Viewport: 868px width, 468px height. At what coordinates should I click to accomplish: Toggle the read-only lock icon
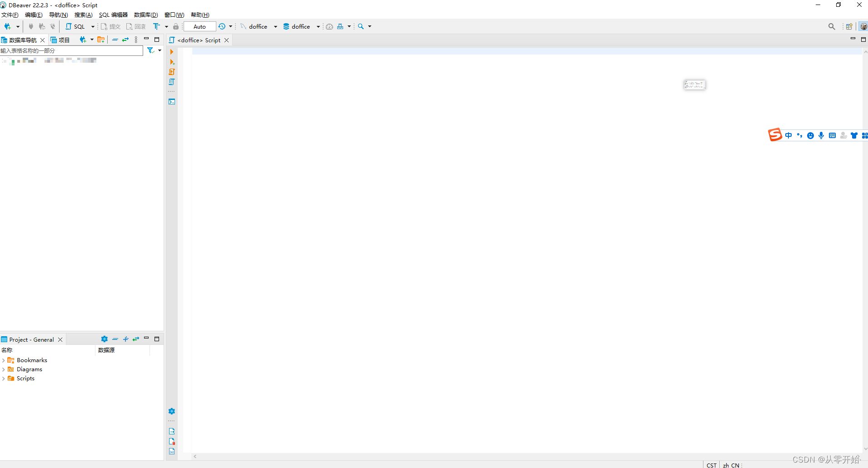[x=176, y=26]
